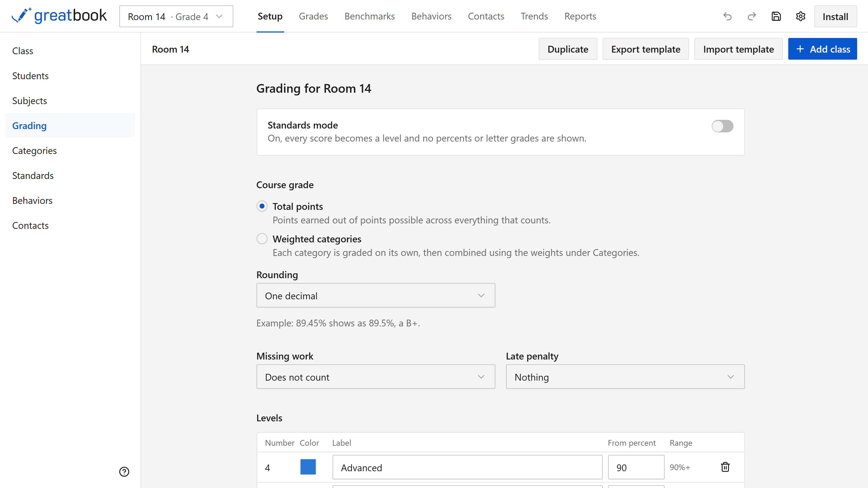This screenshot has height=488, width=868.
Task: Open Class in the sidebar
Action: click(x=70, y=51)
